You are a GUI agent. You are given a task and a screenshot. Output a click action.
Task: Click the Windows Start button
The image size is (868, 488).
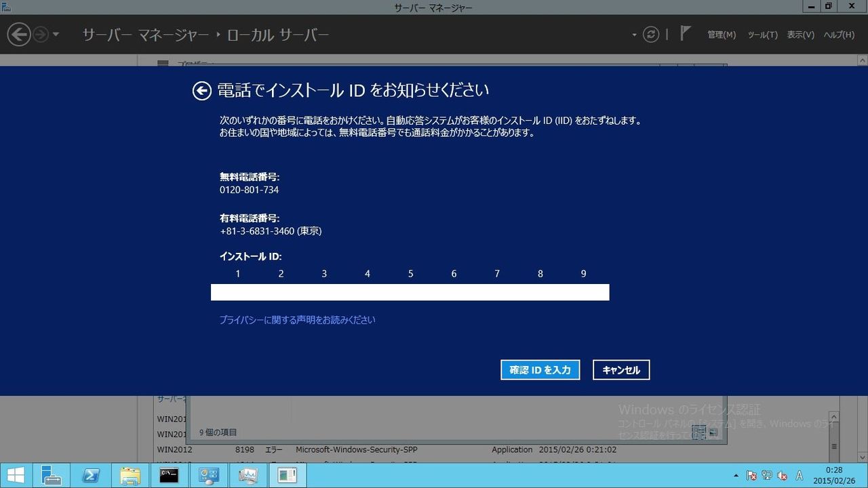tap(16, 475)
